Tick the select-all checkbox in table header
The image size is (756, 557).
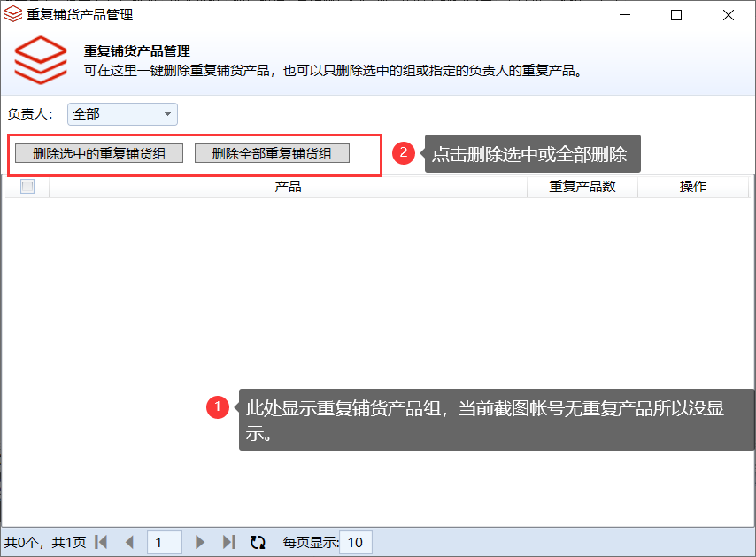pos(27,187)
